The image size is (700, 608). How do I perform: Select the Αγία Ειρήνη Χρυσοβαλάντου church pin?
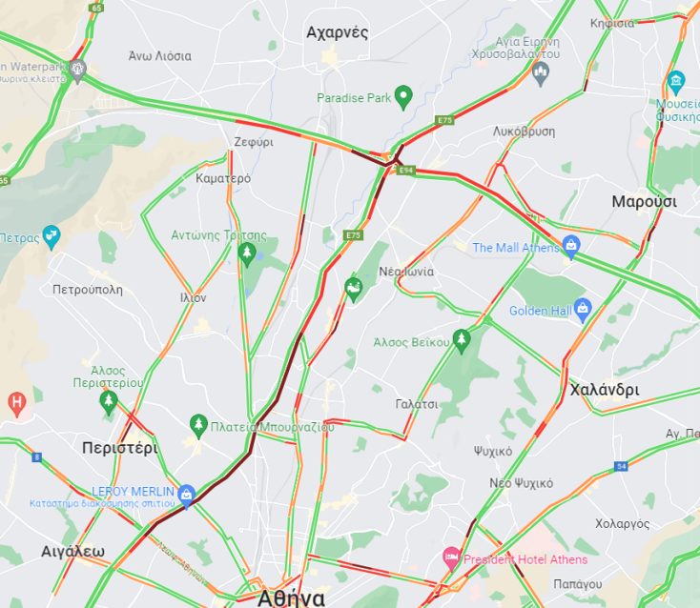coord(541,73)
